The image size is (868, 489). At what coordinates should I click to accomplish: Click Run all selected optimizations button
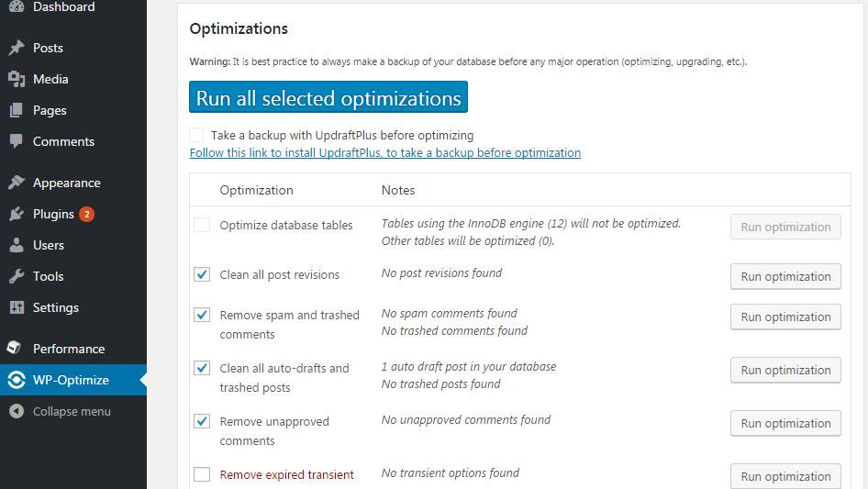click(x=328, y=97)
